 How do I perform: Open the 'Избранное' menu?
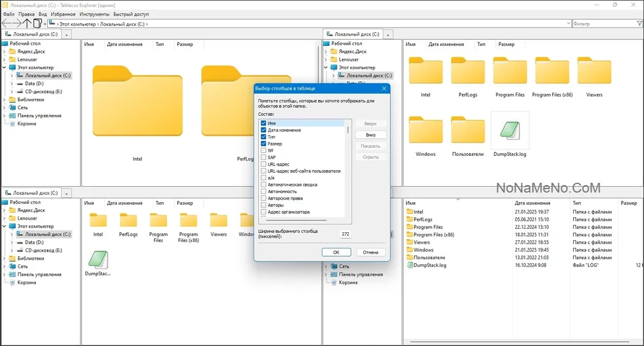[63, 14]
